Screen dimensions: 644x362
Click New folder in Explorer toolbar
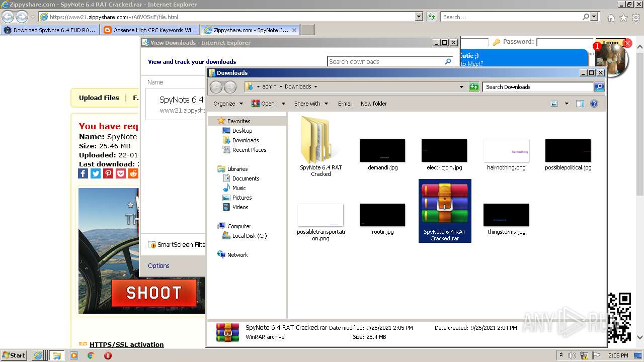pyautogui.click(x=374, y=104)
